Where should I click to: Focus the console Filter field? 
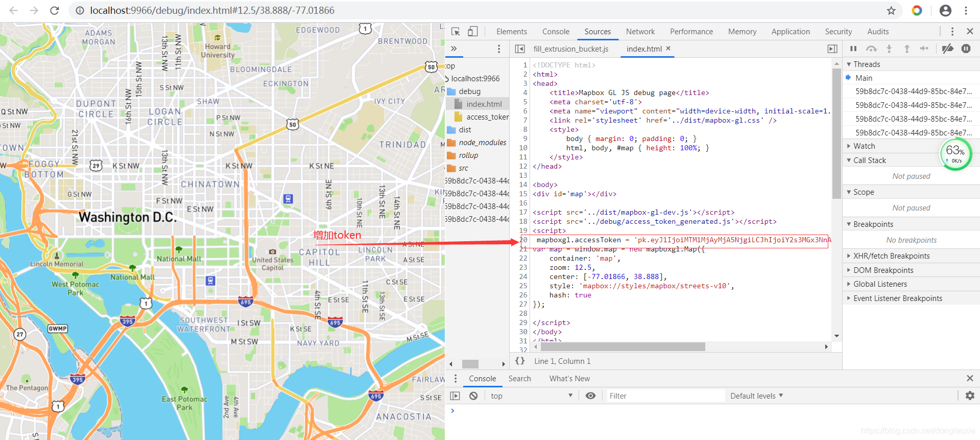point(665,396)
